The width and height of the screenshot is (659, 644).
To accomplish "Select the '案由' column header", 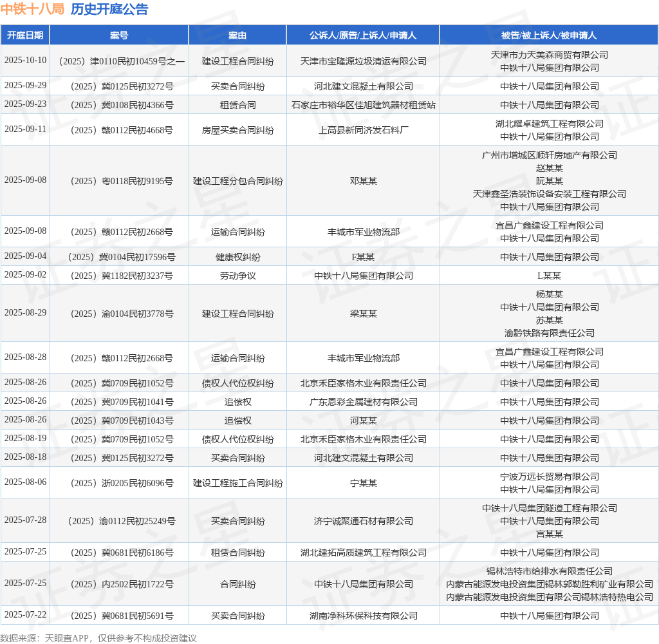I will click(x=237, y=35).
